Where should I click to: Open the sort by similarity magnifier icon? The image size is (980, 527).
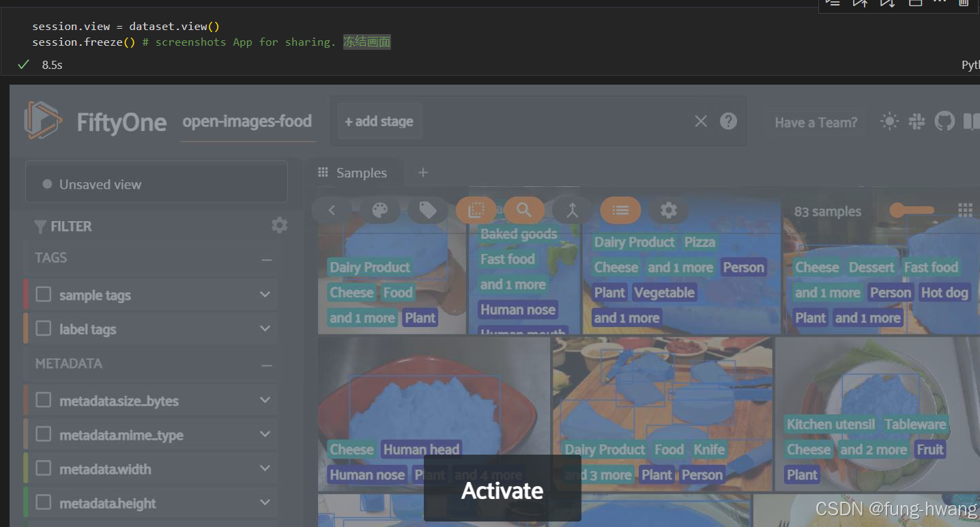[524, 210]
